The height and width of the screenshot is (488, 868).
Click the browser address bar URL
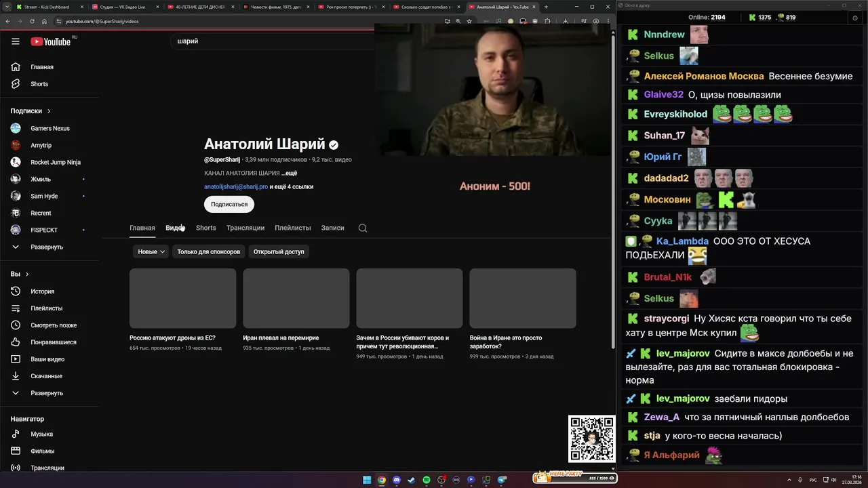[x=102, y=21]
